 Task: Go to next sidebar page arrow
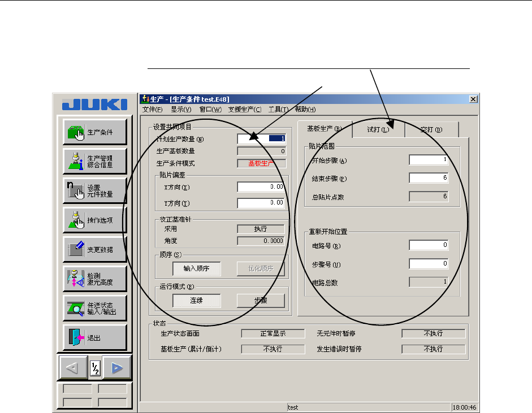[117, 368]
